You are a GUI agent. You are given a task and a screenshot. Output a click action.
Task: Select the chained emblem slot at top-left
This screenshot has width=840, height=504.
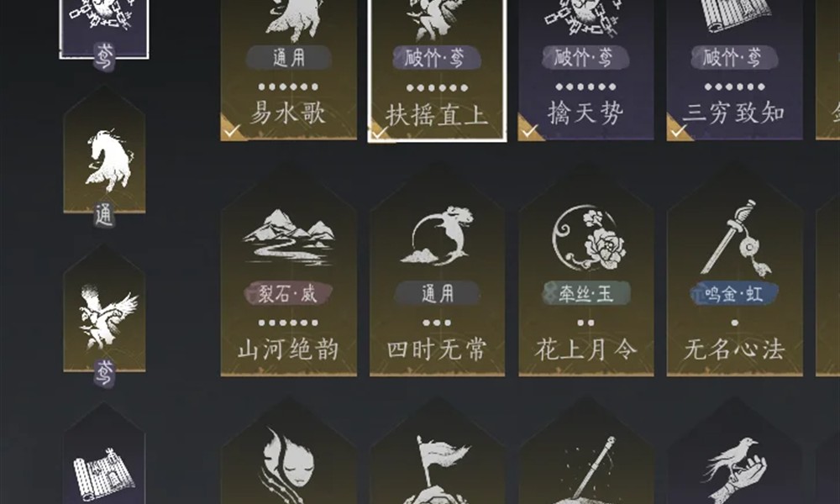[104, 27]
